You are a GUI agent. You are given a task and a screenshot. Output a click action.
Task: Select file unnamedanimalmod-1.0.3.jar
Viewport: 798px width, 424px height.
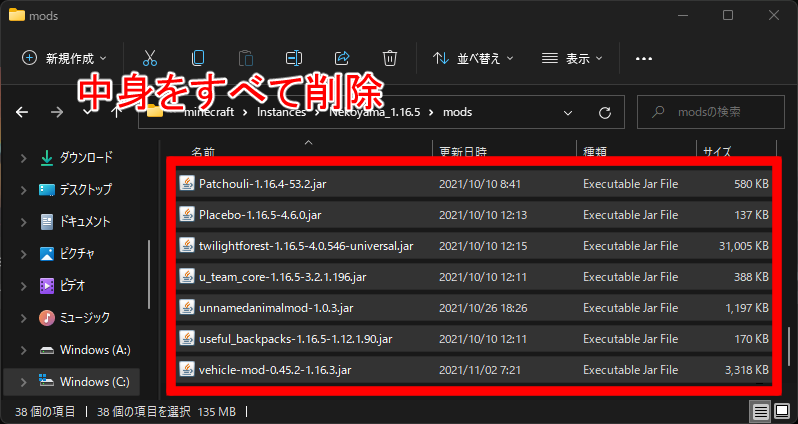coord(474,308)
